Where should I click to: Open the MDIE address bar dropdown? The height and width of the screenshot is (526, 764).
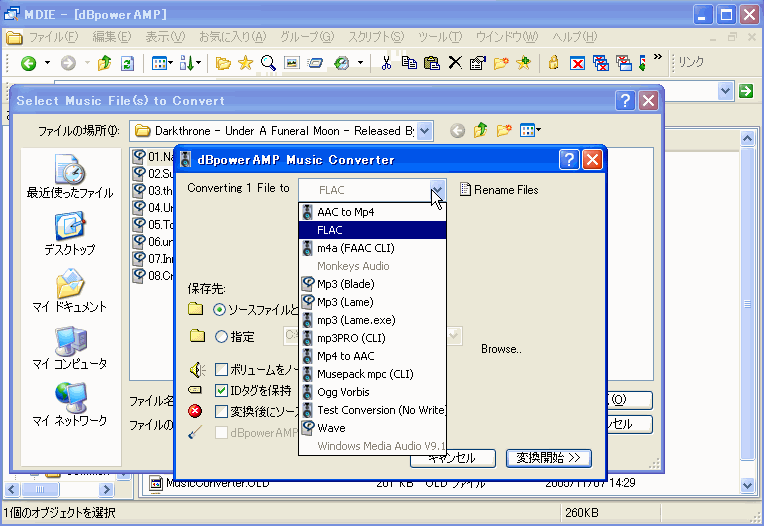click(726, 91)
